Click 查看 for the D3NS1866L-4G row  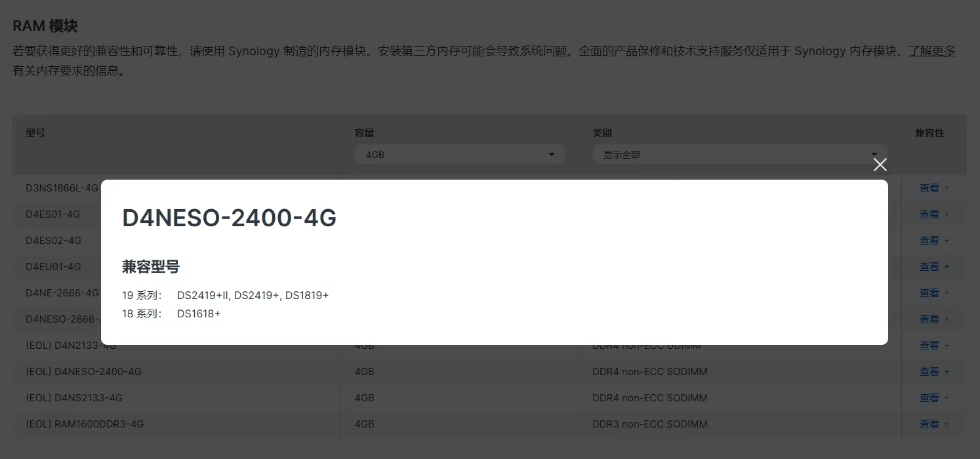(x=934, y=188)
